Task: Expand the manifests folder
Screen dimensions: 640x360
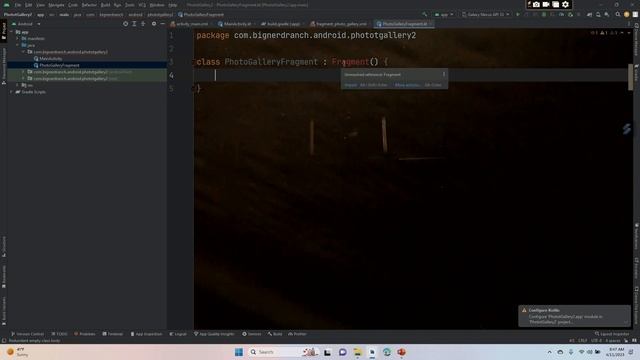Action: tap(18, 38)
